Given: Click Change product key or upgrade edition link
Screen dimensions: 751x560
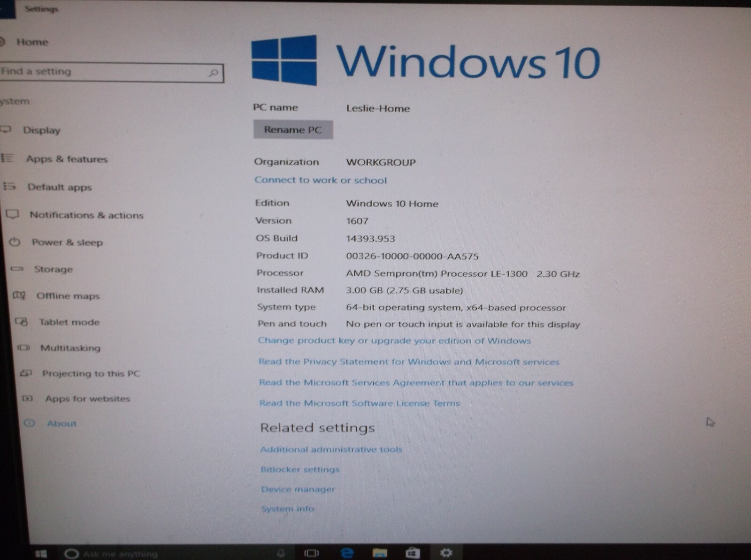Looking at the screenshot, I should coord(394,341).
